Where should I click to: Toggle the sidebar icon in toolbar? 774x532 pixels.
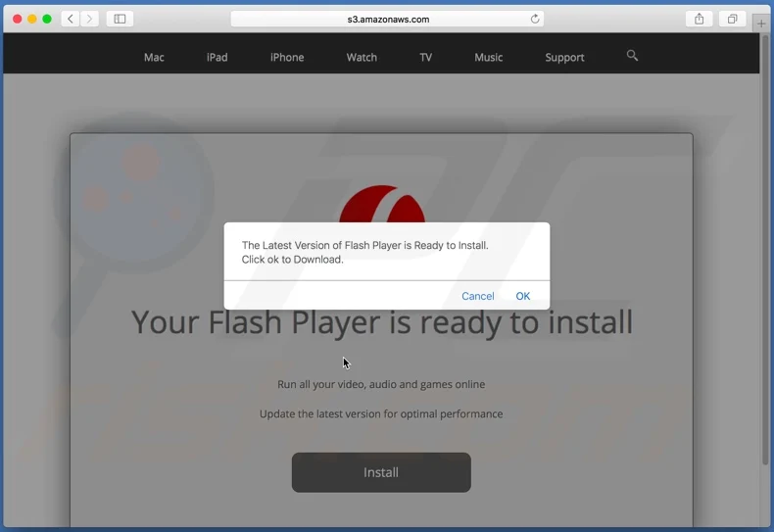click(x=120, y=19)
